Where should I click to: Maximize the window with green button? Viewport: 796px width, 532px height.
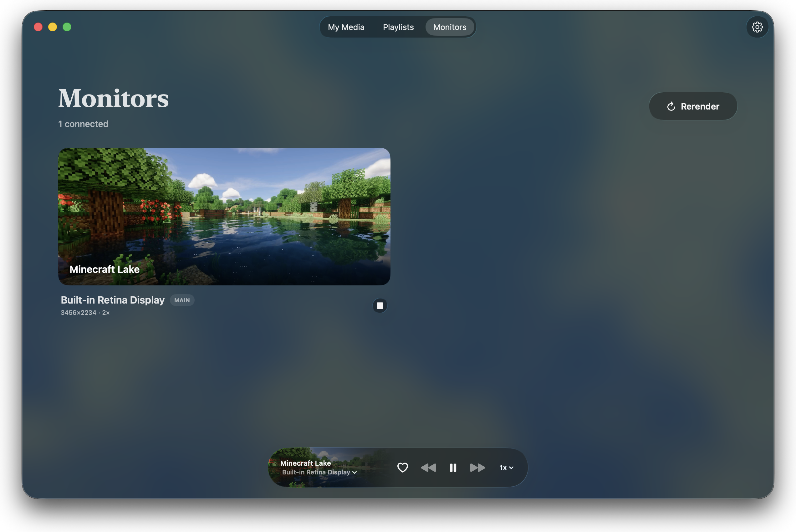click(67, 27)
